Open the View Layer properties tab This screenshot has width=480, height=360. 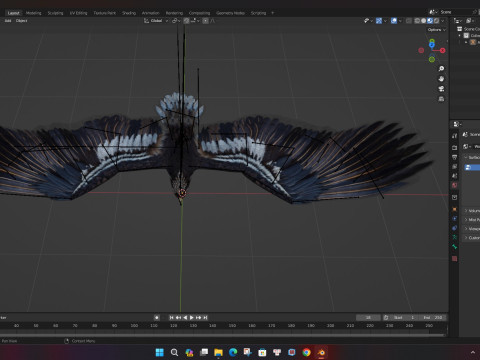click(455, 166)
